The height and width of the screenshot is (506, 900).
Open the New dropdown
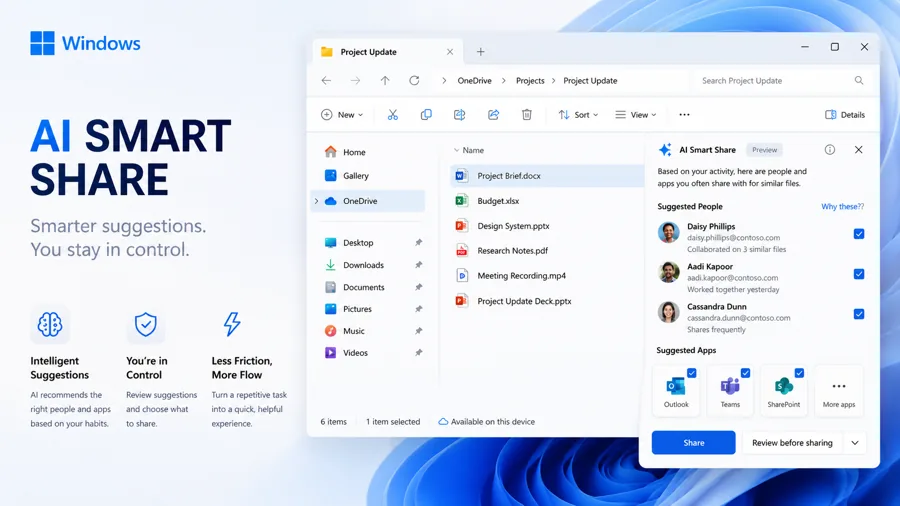(342, 115)
